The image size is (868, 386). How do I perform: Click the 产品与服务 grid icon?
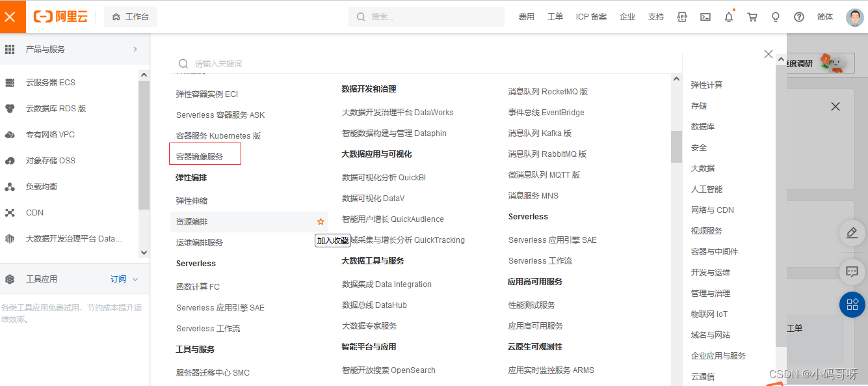pyautogui.click(x=10, y=49)
